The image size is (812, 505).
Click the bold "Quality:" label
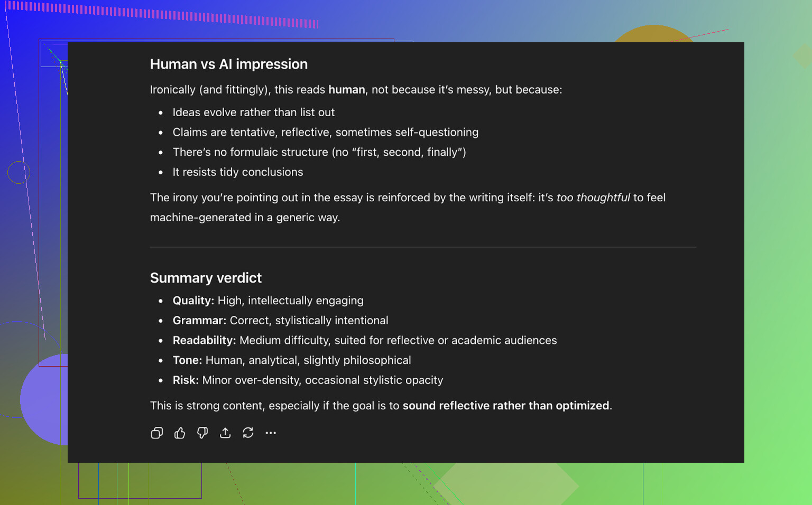click(193, 301)
